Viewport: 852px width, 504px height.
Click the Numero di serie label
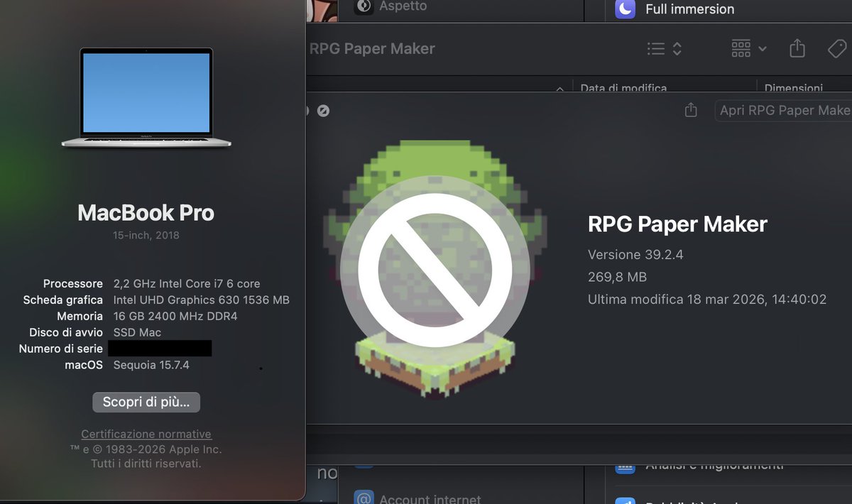point(61,349)
